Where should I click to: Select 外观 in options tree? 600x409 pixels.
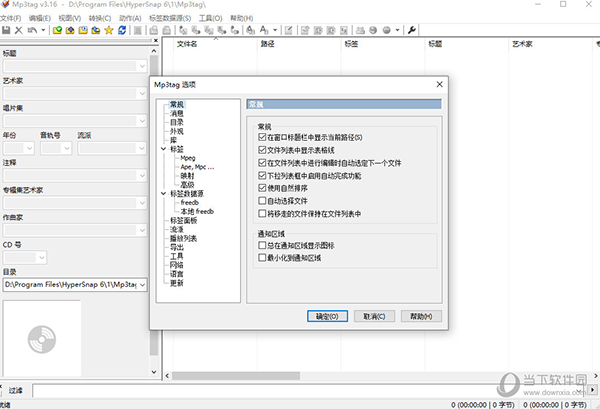pyautogui.click(x=177, y=131)
